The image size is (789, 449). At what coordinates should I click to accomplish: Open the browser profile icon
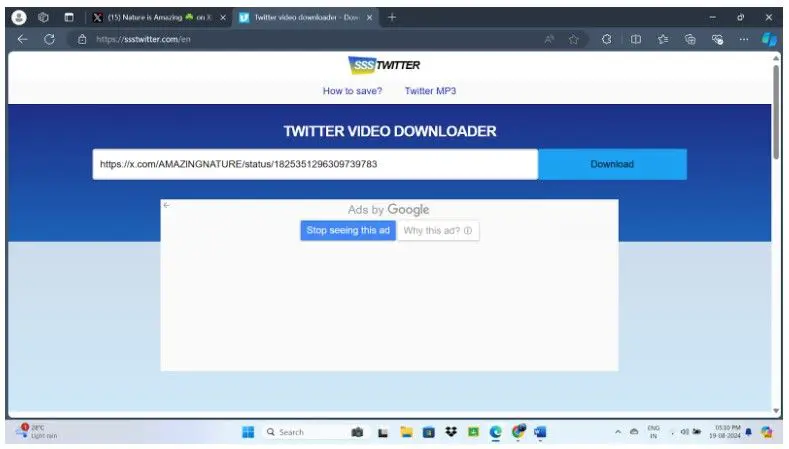[x=18, y=17]
